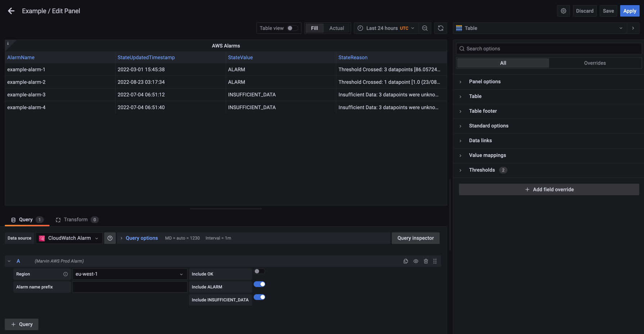The width and height of the screenshot is (644, 334).
Task: Open the eu-west-1 Region dropdown
Action: [130, 274]
